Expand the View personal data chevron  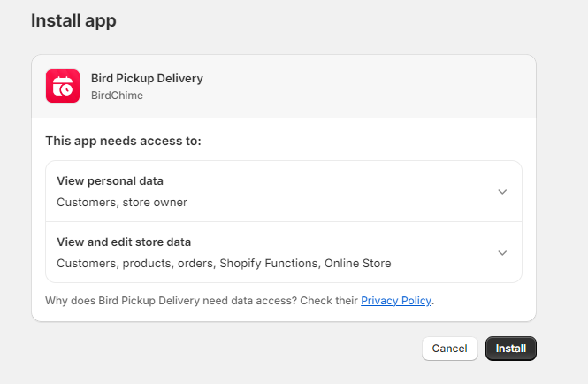pyautogui.click(x=502, y=192)
